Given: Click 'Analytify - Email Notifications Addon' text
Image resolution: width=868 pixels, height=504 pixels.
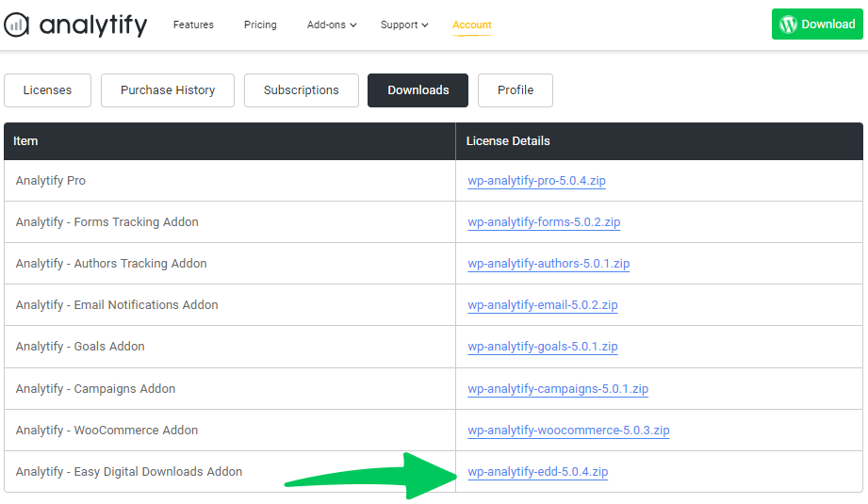Looking at the screenshot, I should pos(117,305).
